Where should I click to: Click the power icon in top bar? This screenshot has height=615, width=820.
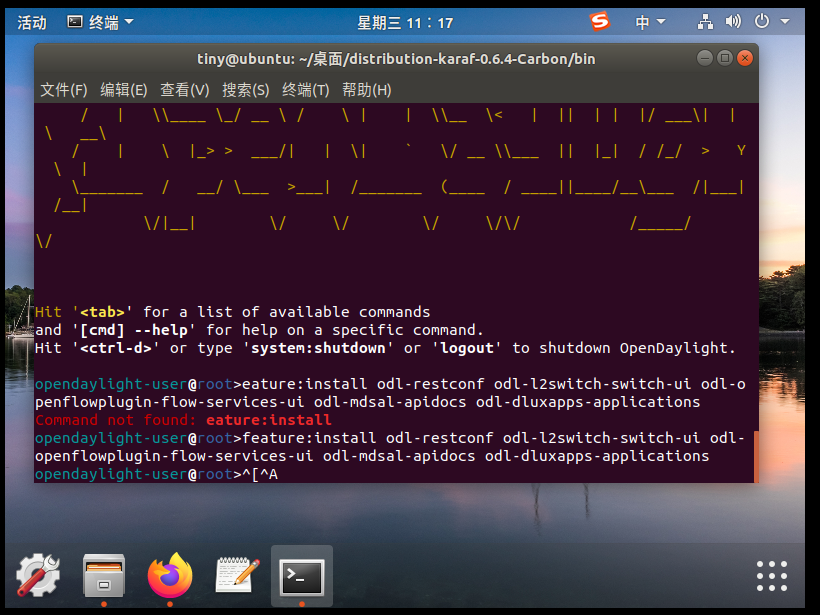click(x=761, y=22)
